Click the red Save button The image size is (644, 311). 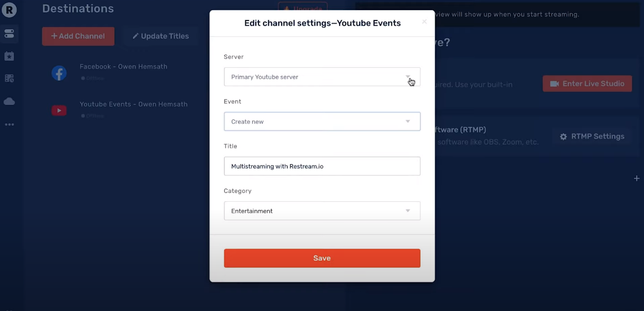click(322, 258)
